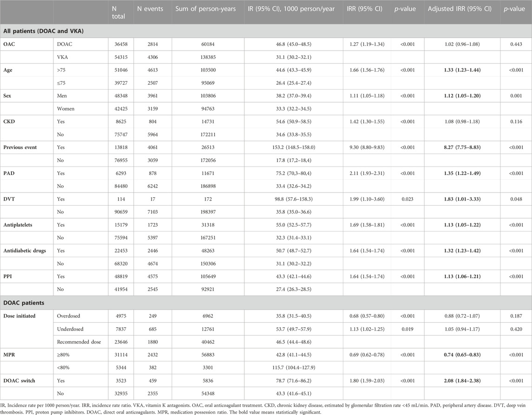Click the 'DVT' row label
This screenshot has width=532, height=415.
pos(9,199)
